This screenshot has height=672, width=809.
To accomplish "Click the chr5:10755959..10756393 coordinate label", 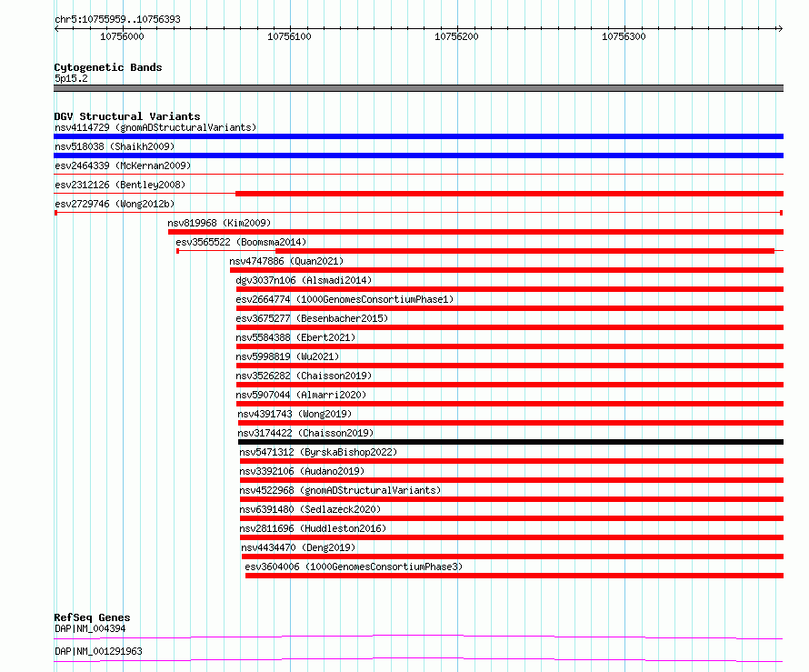I will [117, 20].
